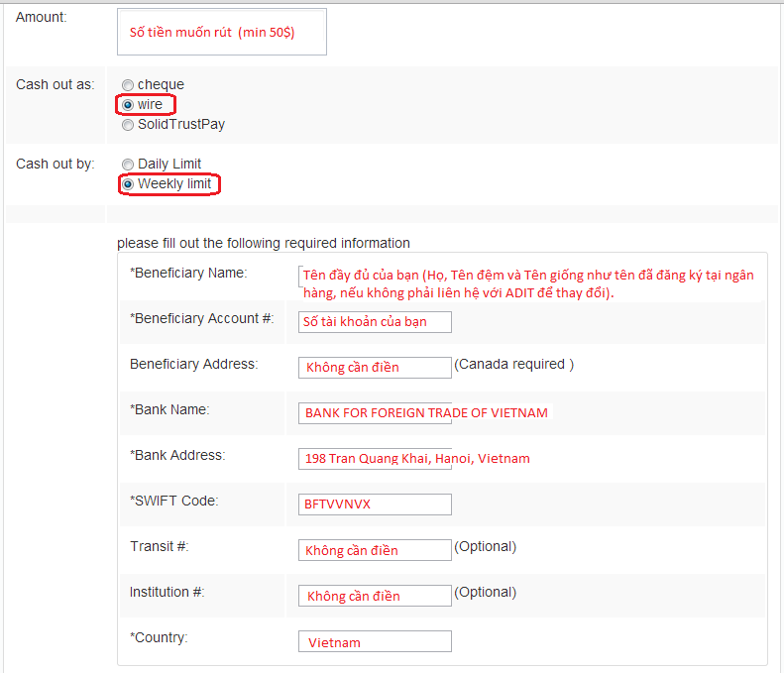Screen dimensions: 784x673
Task: Click into the Beneficiary Address field
Action: (375, 367)
